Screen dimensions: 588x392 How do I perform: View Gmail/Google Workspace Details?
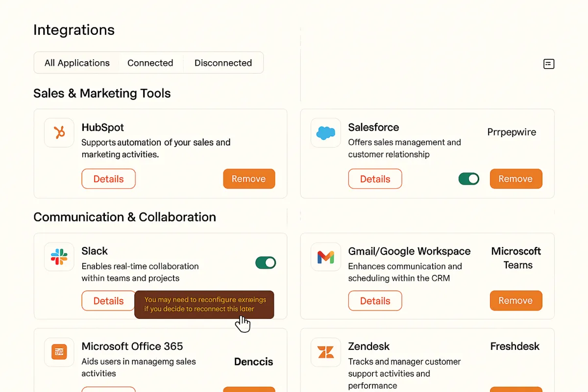[x=375, y=301]
